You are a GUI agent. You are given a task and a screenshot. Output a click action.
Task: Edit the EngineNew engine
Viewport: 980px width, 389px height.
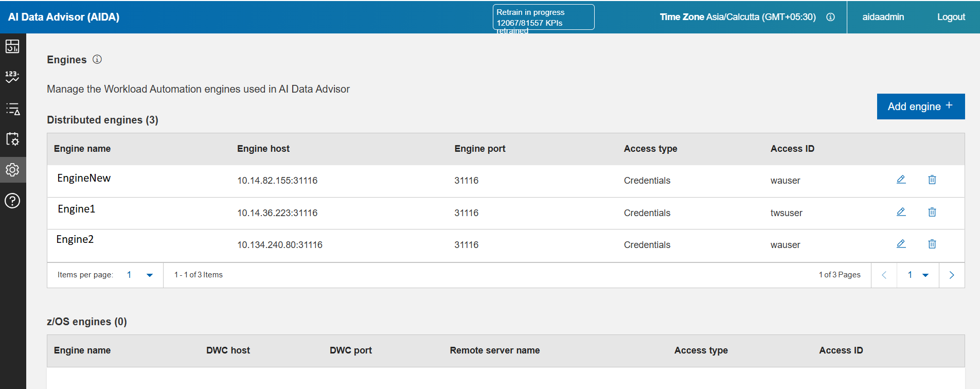(901, 180)
